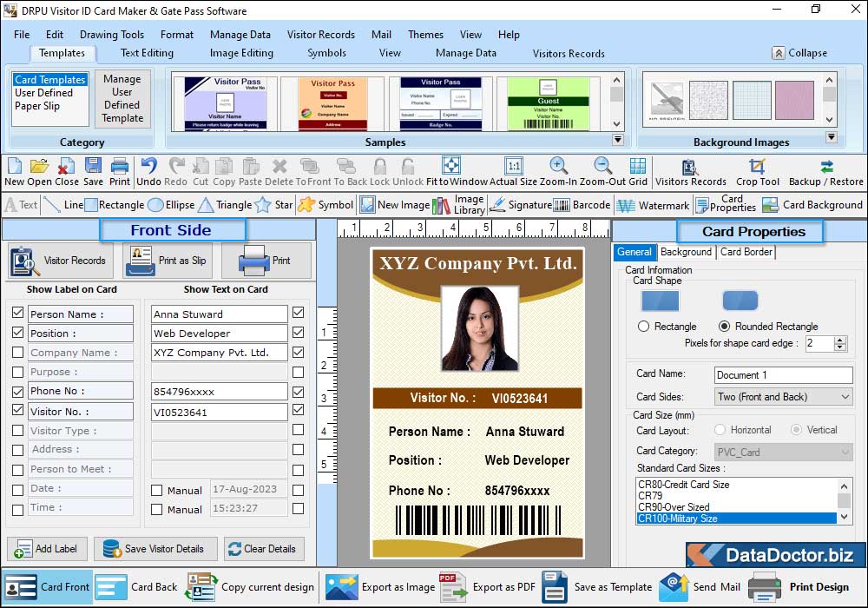Open the Image Library

coord(458,205)
